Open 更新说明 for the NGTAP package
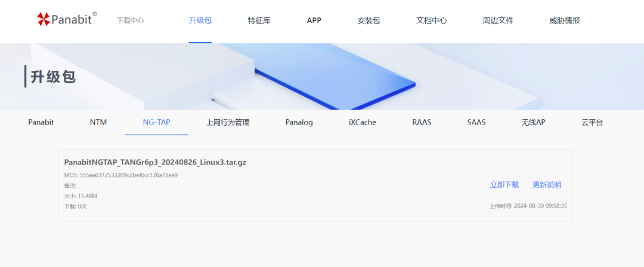 (547, 185)
